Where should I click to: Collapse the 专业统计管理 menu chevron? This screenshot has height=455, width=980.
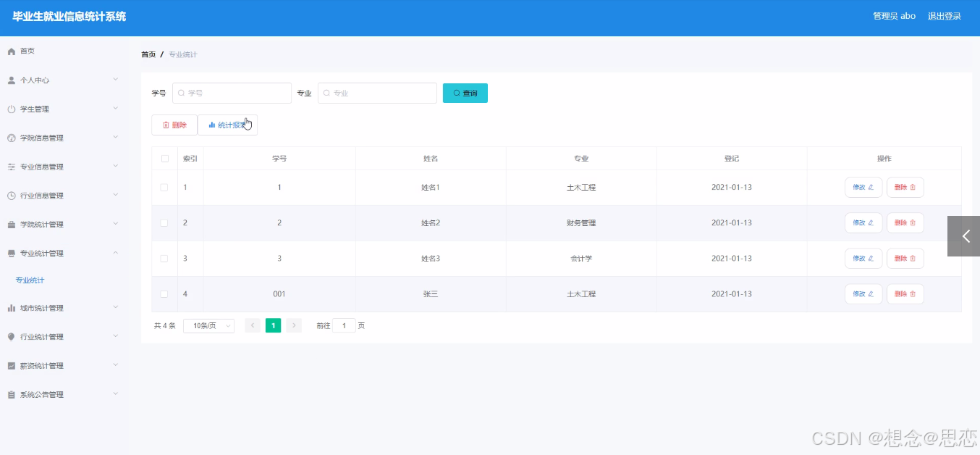pyautogui.click(x=116, y=252)
